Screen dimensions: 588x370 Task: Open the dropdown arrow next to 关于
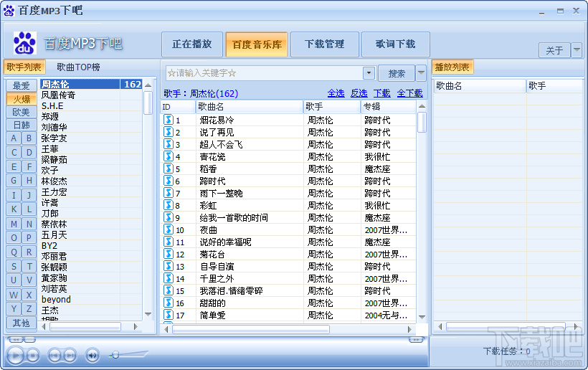pos(577,50)
